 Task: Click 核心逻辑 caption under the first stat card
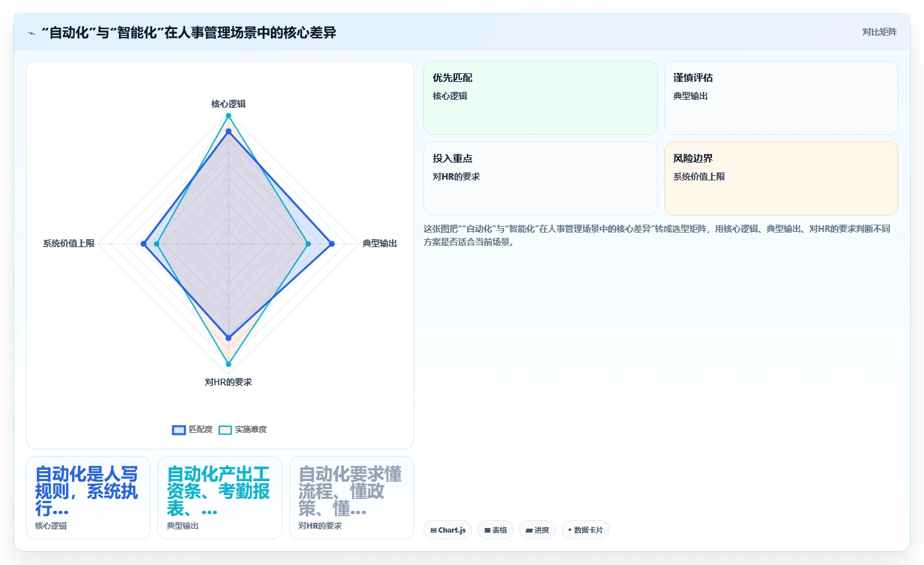(51, 526)
